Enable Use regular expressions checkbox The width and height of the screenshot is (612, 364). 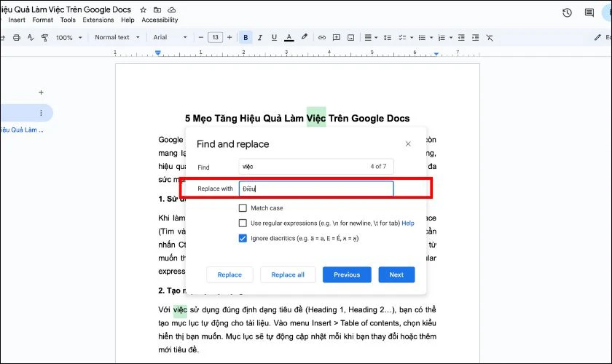(243, 223)
